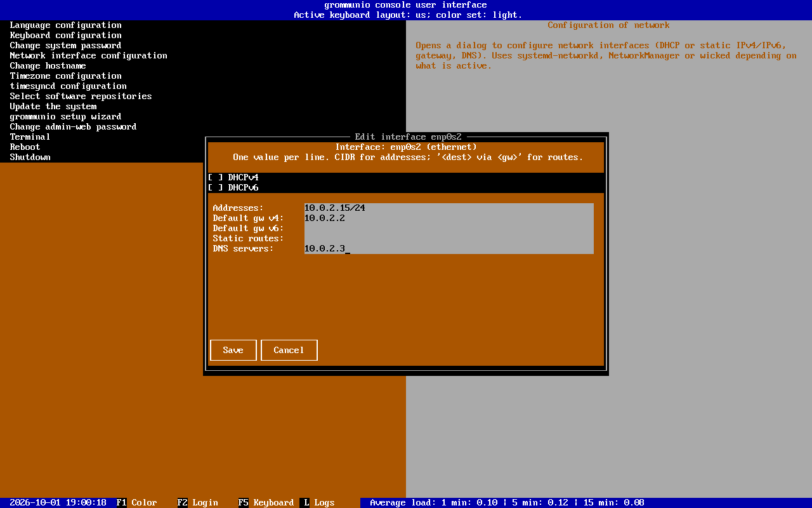812x508 pixels.
Task: Click F1 Color in the footer
Action: pyautogui.click(x=137, y=503)
